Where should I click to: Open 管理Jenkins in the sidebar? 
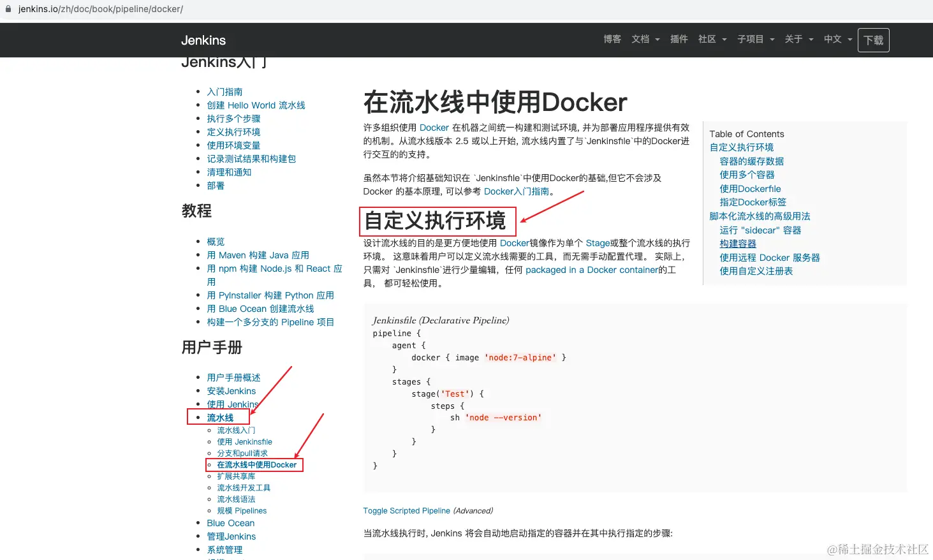click(231, 536)
